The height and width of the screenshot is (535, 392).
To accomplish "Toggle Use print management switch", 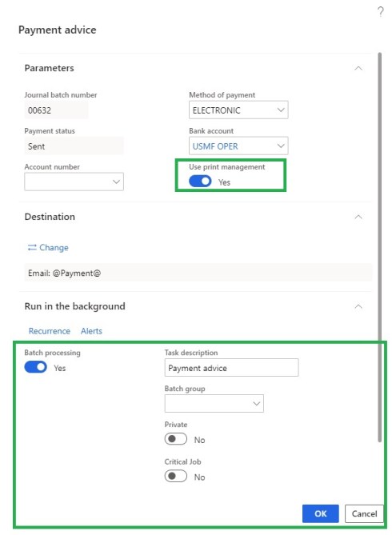I will tap(200, 182).
